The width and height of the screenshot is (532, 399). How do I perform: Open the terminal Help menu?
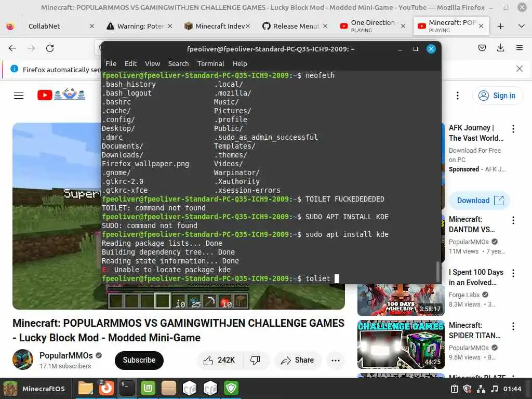click(240, 64)
